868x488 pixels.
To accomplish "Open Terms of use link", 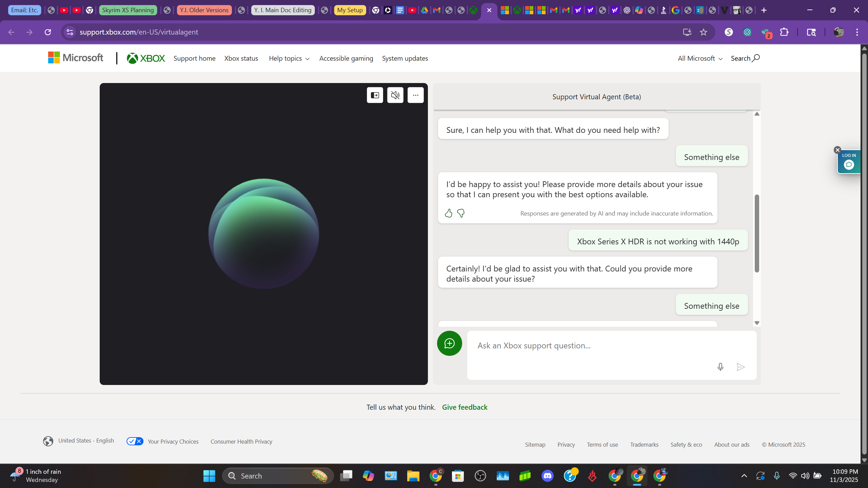I will pos(602,445).
